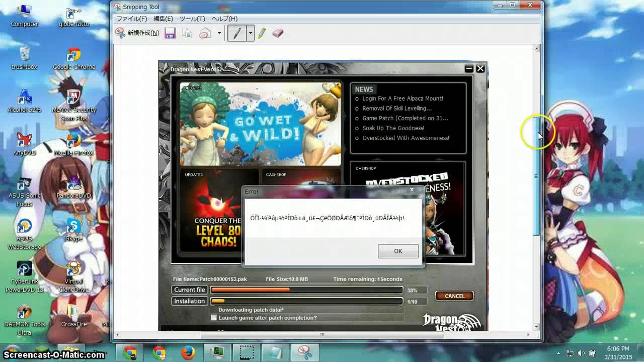Click the Snipping Tool vertical scrollbar down arrow
644x362 pixels.
536,327
